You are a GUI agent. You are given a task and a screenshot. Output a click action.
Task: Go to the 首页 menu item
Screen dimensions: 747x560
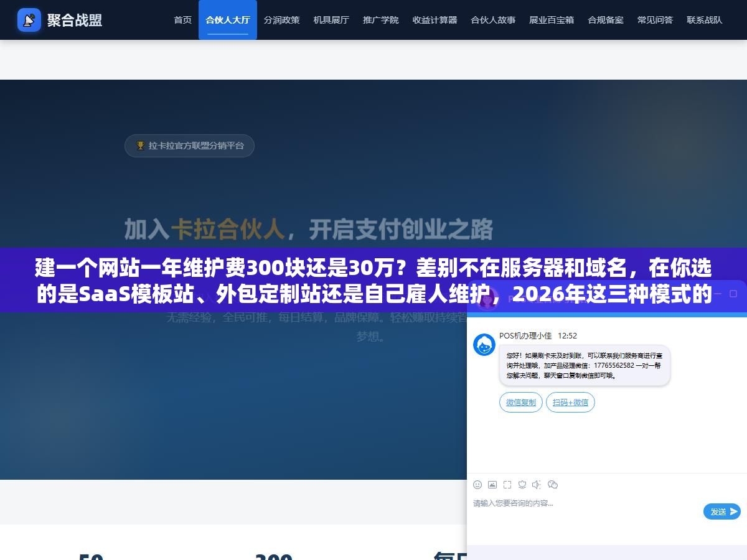click(183, 20)
